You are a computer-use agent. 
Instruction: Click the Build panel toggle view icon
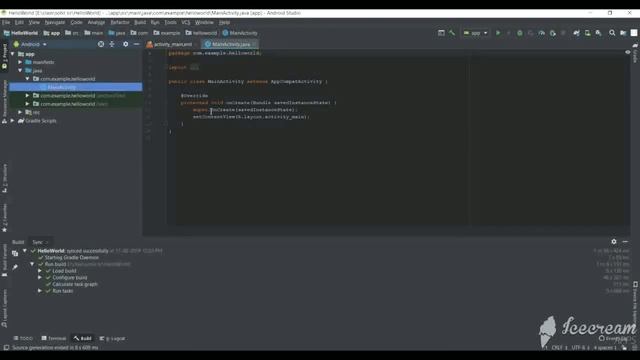(15, 253)
